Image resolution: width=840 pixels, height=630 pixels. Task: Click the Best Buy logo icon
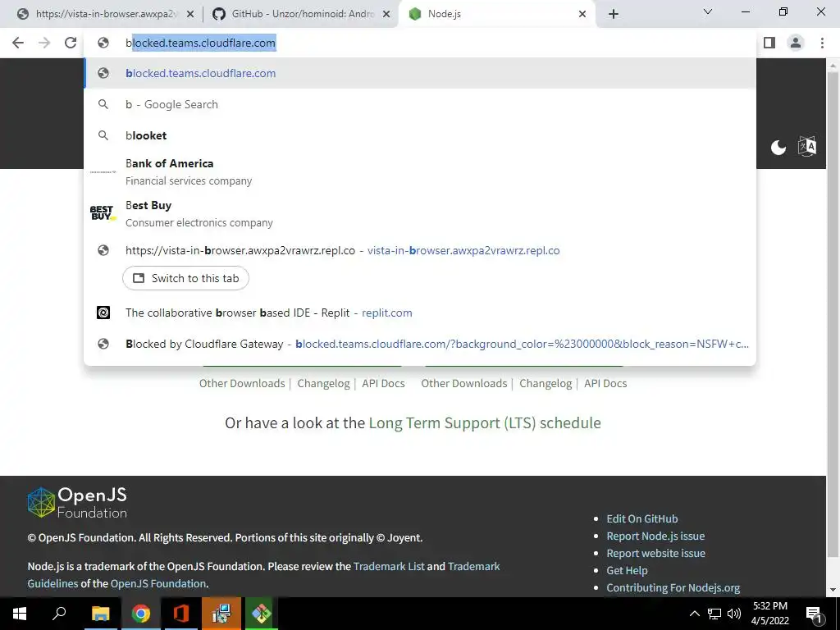point(103,213)
